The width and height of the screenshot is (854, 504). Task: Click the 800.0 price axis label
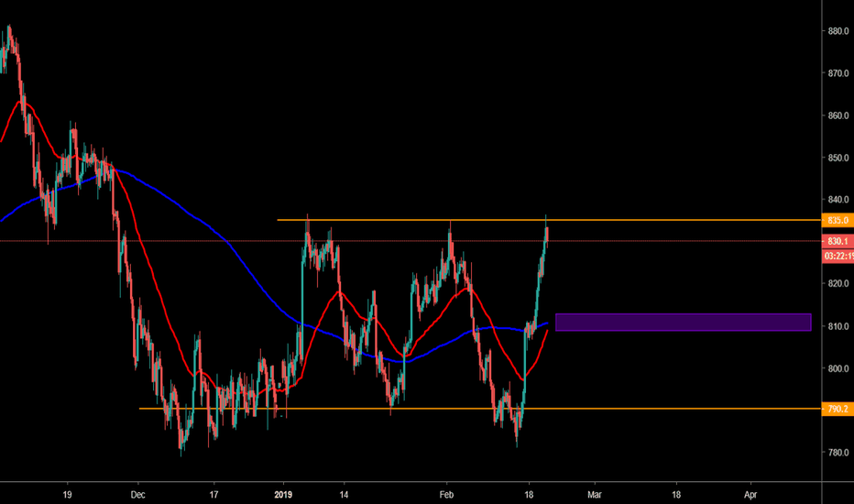[x=838, y=369]
